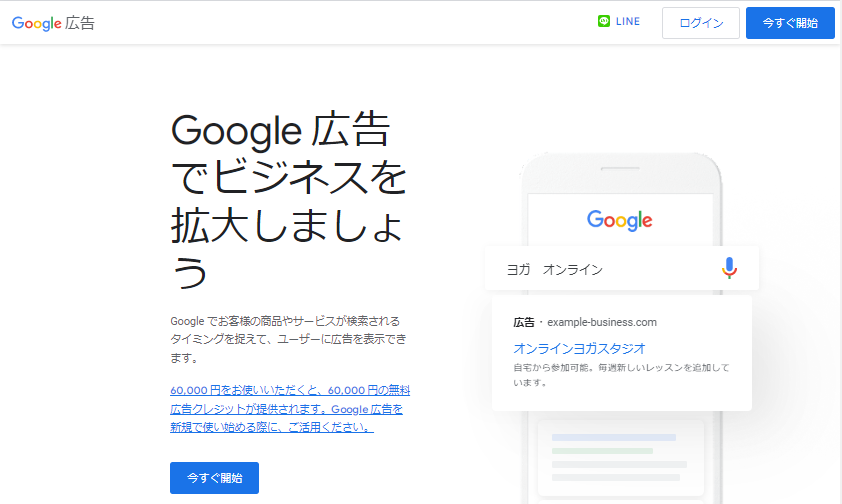Click the bold 広告 label in the ad card

pyautogui.click(x=524, y=322)
